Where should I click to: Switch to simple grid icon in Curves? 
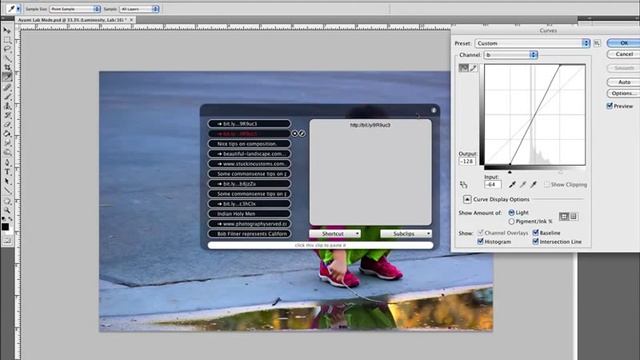564,216
